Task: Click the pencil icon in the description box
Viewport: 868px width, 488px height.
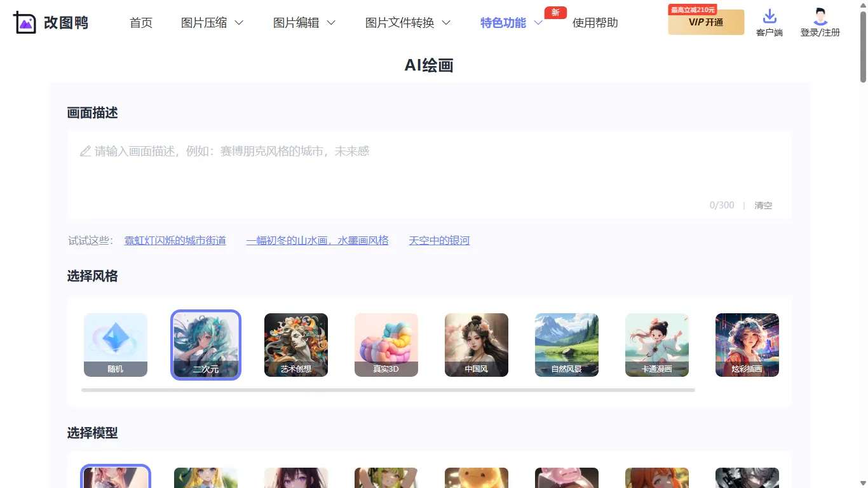Action: 85,151
